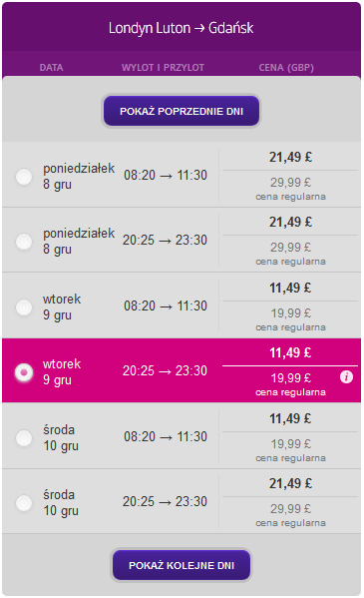This screenshot has width=364, height=598.
Task: Click the Londyn Luton → Gdańsk route title
Action: tap(182, 28)
